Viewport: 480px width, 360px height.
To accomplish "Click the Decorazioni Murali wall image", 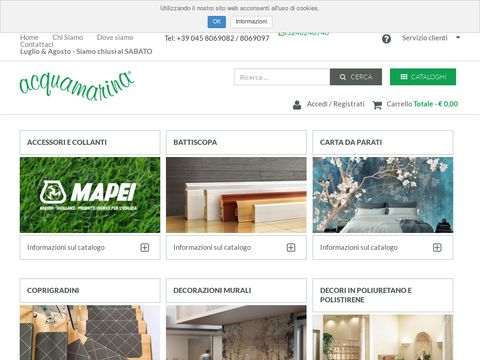I will click(x=236, y=333).
